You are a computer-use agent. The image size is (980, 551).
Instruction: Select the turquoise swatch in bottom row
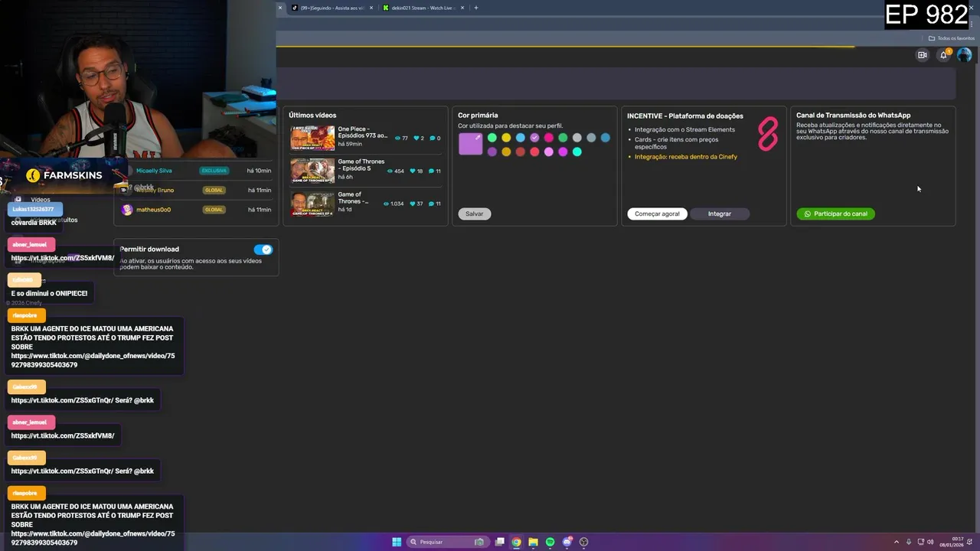(x=577, y=152)
